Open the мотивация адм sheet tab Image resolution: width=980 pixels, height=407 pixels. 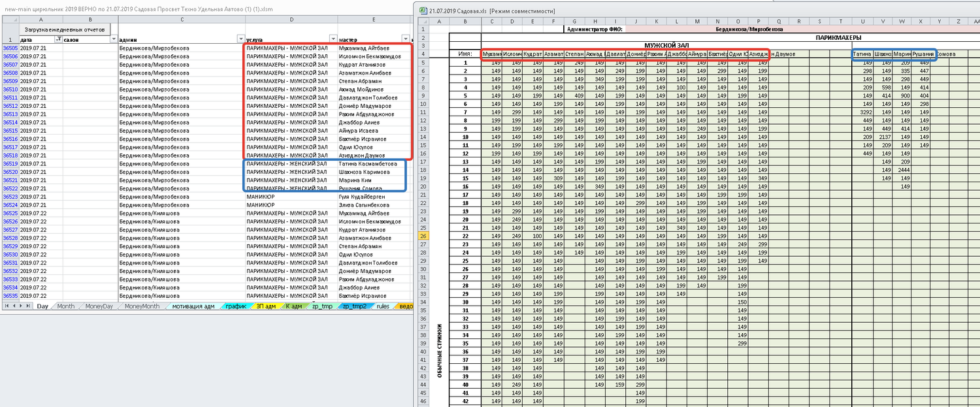point(193,306)
